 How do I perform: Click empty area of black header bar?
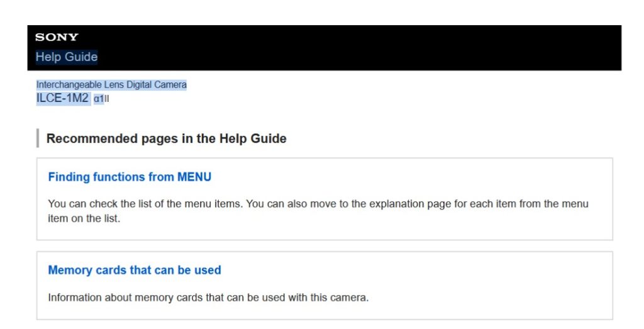[x=377, y=47]
